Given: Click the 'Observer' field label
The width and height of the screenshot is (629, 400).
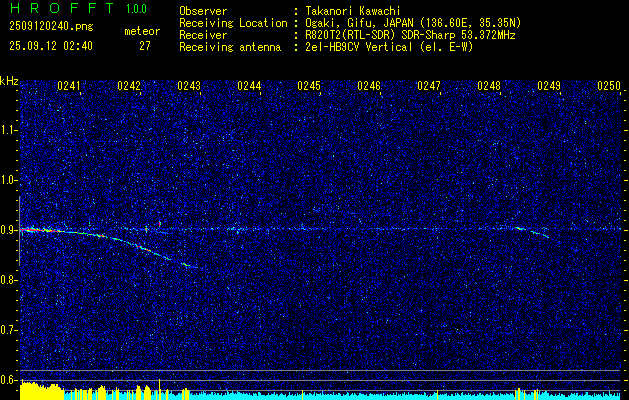Looking at the screenshot, I should (203, 11).
